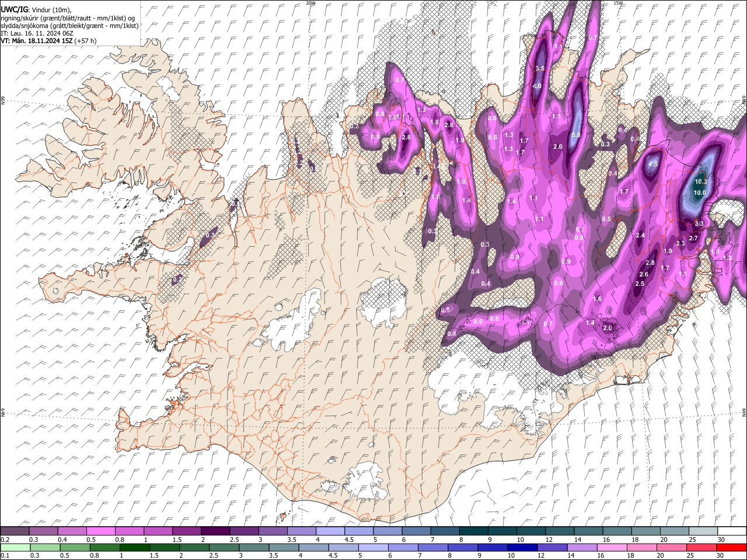Select the dark purple snow swatch between 2 and 2.5
This screenshot has width=747, height=560.
[215, 531]
